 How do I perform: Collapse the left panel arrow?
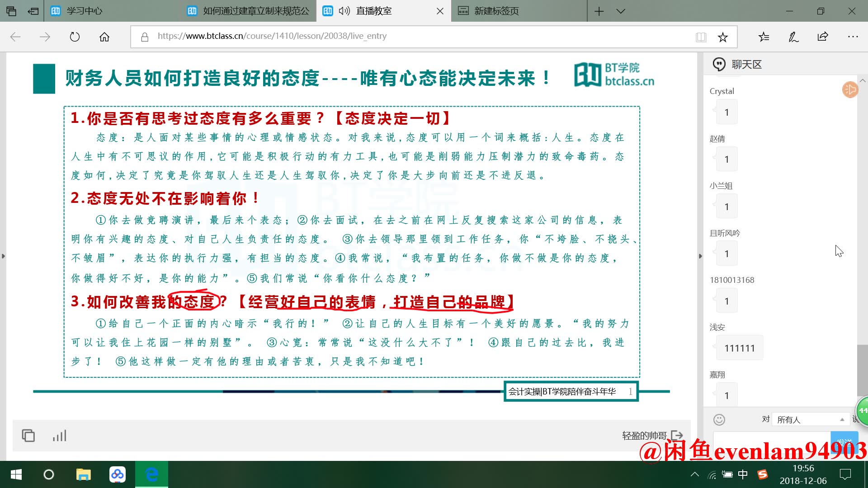coord(3,256)
